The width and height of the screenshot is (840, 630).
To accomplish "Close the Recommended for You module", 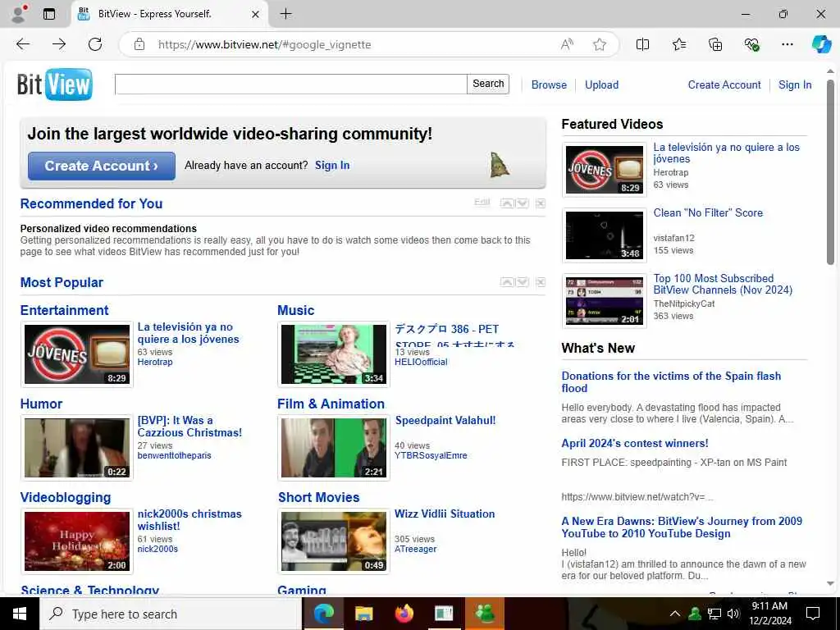I will coord(541,203).
